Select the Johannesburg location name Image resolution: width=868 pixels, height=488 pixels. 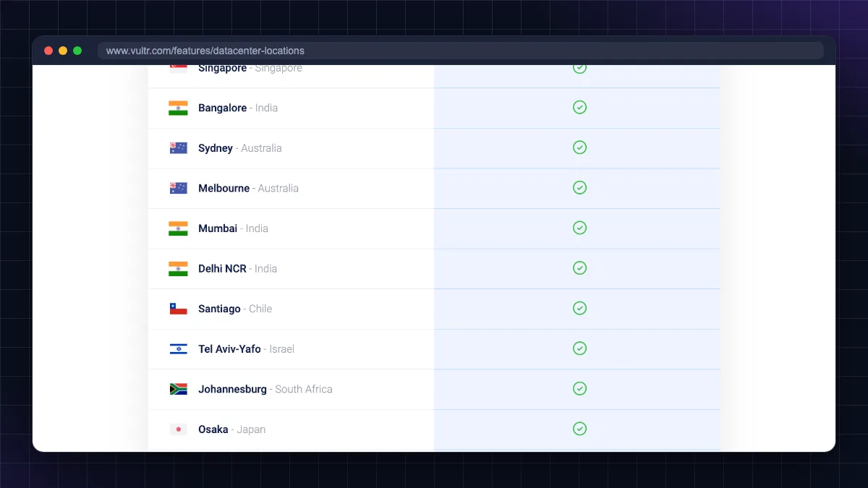click(232, 389)
